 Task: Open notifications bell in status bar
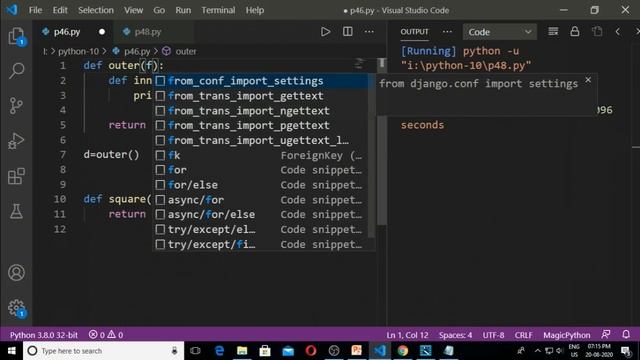(x=626, y=335)
